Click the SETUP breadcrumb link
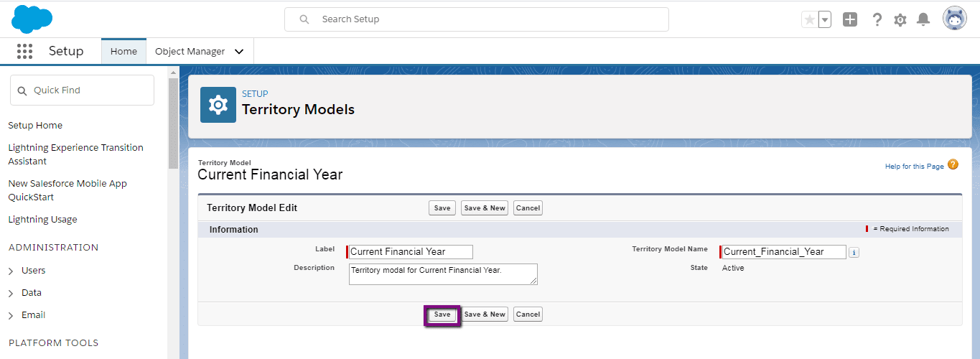The height and width of the screenshot is (359, 980). click(x=255, y=94)
